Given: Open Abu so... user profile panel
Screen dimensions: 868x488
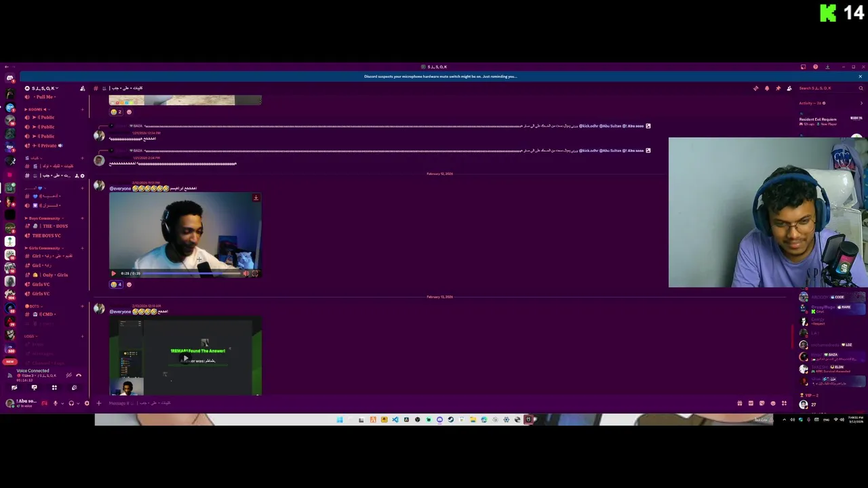Looking at the screenshot, I should [22, 403].
